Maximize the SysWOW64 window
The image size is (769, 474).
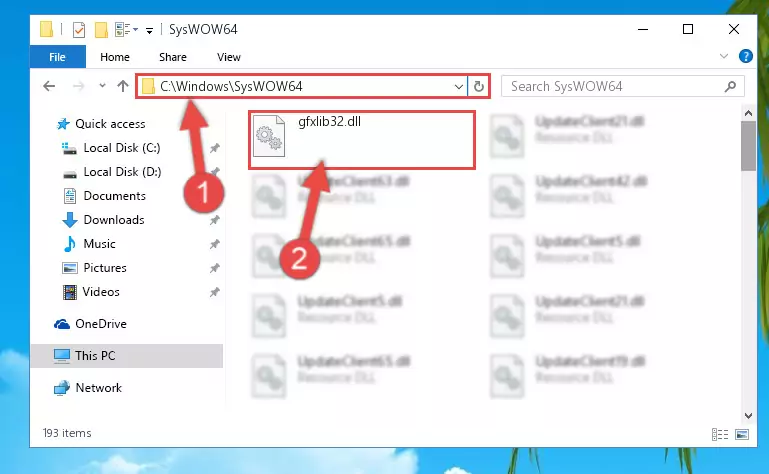688,29
